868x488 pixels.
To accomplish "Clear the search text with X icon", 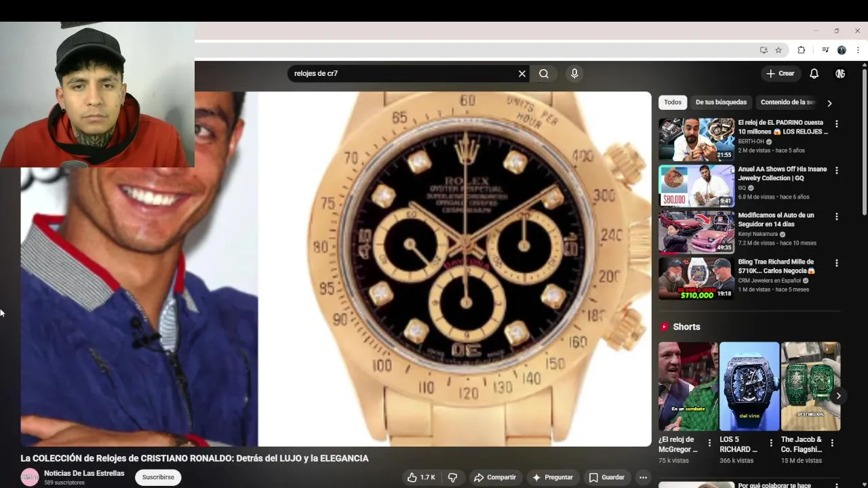I will (522, 74).
